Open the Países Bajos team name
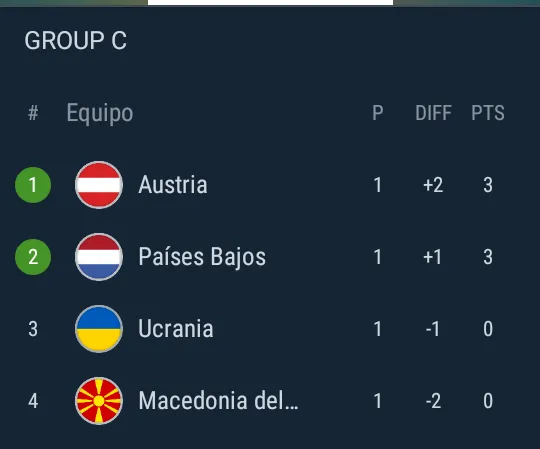The width and height of the screenshot is (540, 449). 202,257
